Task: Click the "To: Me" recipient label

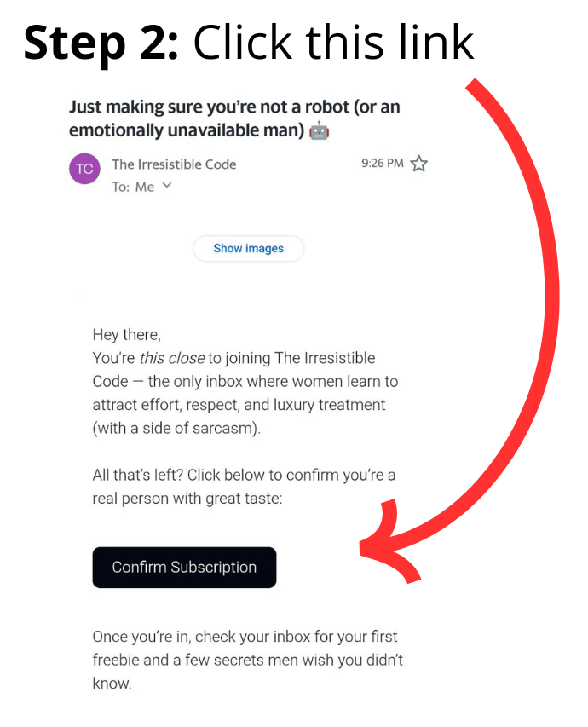Action: coord(133,187)
